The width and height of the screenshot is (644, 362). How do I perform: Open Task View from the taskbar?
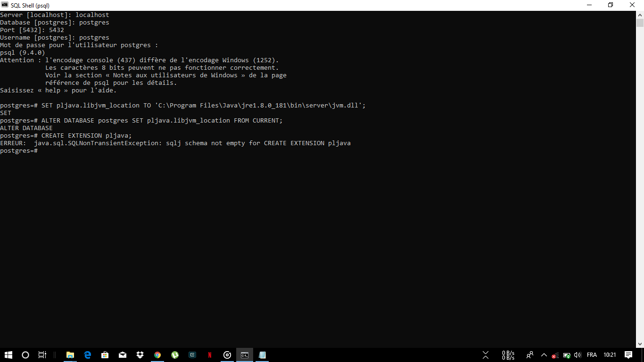[42, 354]
